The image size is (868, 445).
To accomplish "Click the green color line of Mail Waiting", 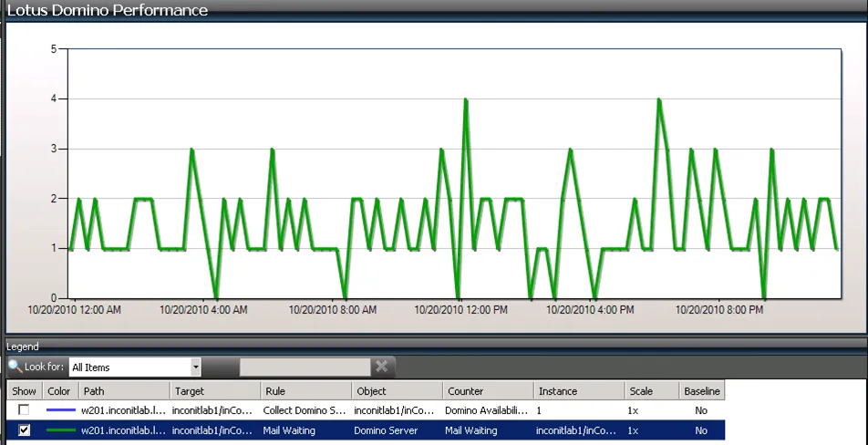I will (x=61, y=430).
